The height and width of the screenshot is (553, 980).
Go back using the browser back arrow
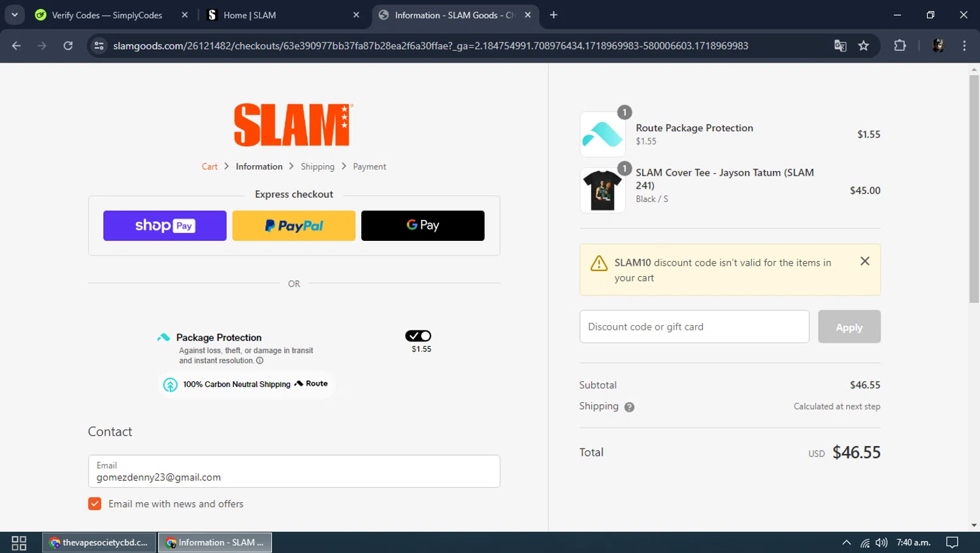click(x=16, y=46)
